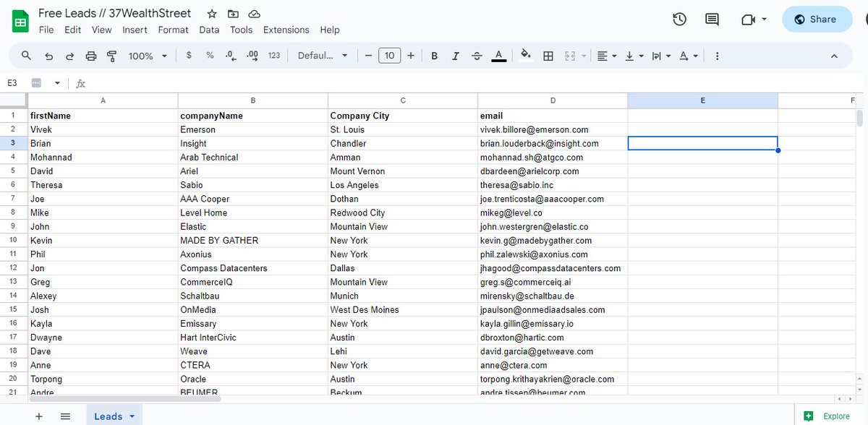Image resolution: width=868 pixels, height=425 pixels.
Task: Open the font family dropdown
Action: [323, 56]
